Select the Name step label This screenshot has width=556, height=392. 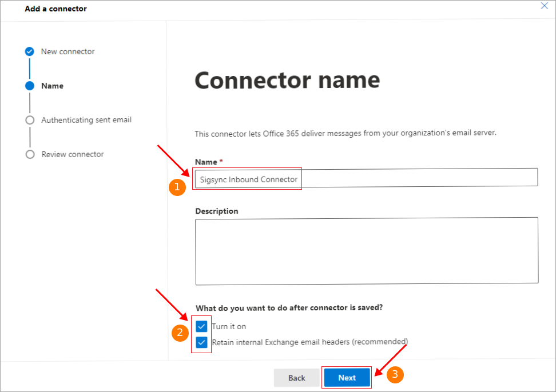tap(53, 86)
